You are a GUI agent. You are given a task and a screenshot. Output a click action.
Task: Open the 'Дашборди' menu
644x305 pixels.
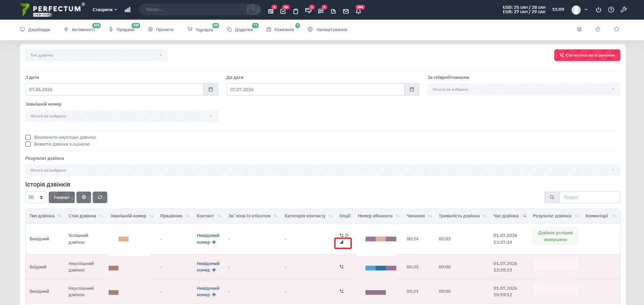[35, 30]
